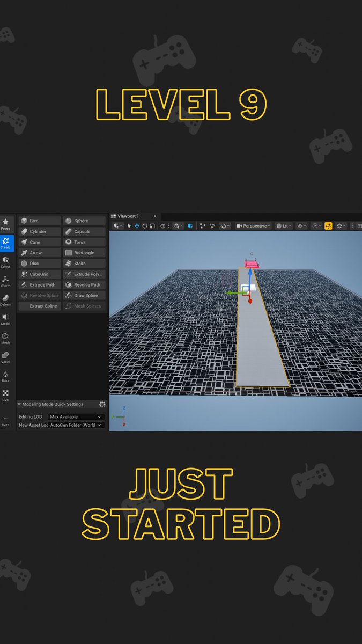The height and width of the screenshot is (644, 362).
Task: Launch the CubeGrid tool
Action: [x=40, y=274]
